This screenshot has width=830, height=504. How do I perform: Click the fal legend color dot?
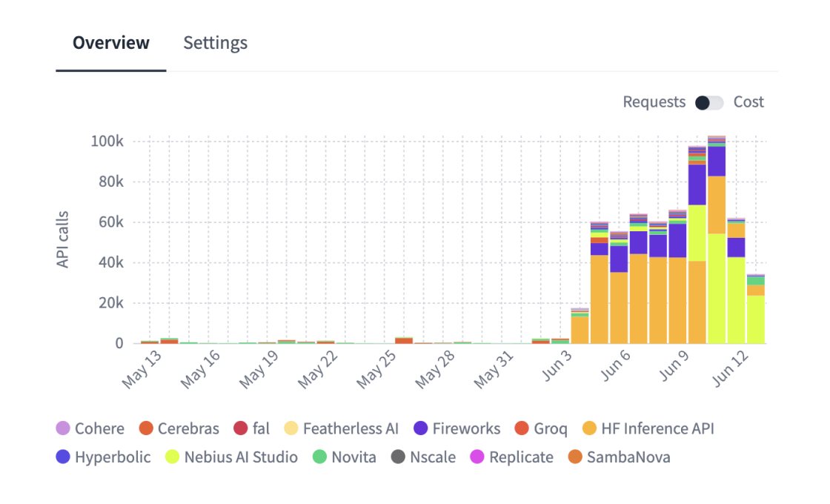[x=240, y=428]
